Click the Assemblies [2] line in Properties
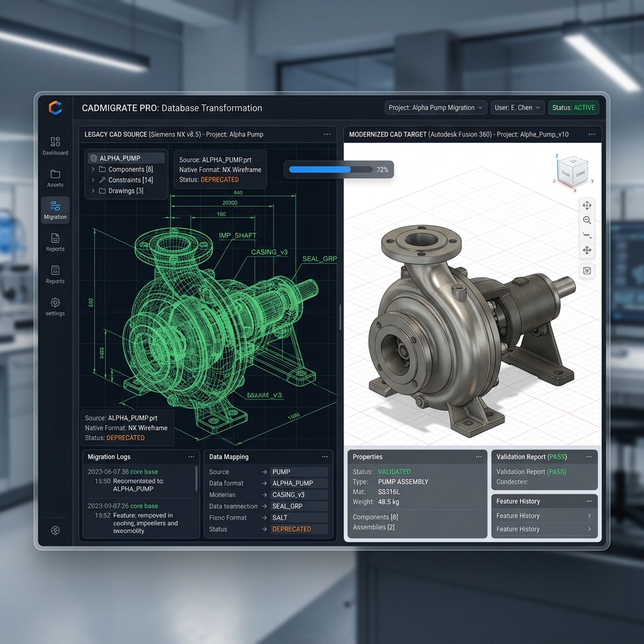The image size is (644, 644). (374, 527)
